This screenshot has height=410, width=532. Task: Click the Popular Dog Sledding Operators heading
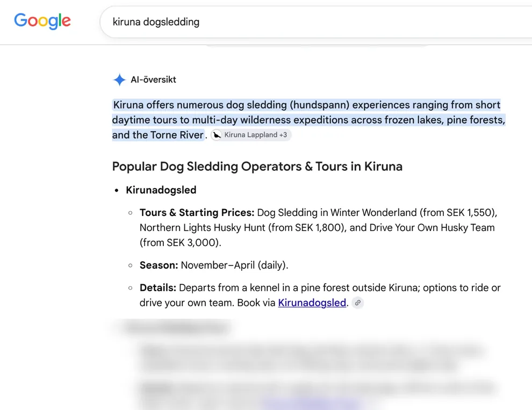click(x=257, y=166)
